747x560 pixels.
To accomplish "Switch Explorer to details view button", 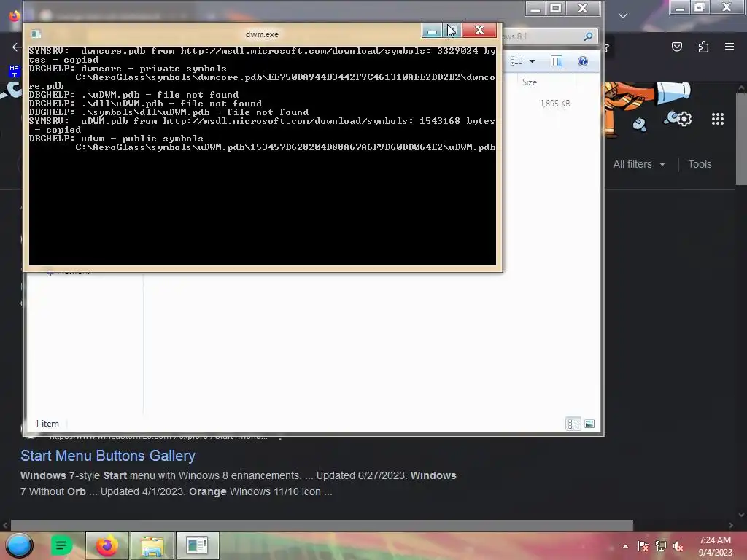I will [x=573, y=424].
